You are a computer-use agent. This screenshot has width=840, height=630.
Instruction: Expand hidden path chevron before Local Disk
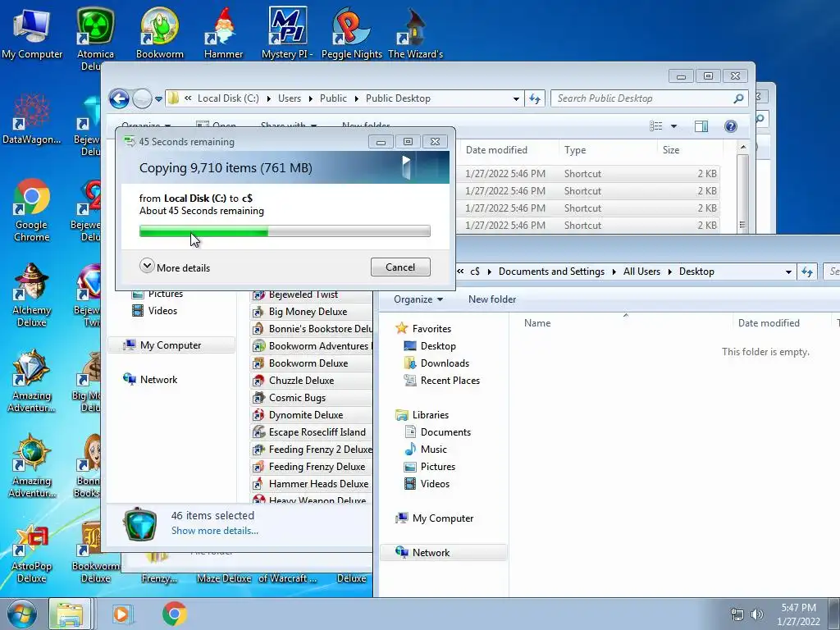tap(188, 98)
